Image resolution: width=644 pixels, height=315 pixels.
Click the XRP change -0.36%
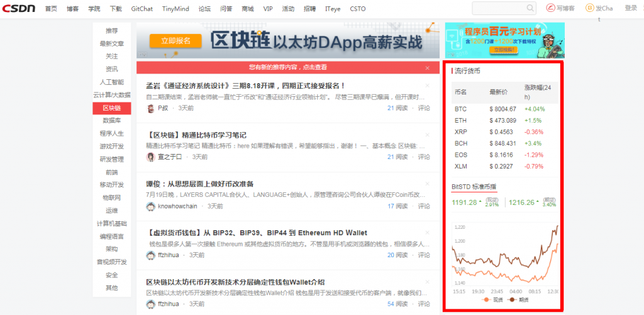[x=534, y=132]
